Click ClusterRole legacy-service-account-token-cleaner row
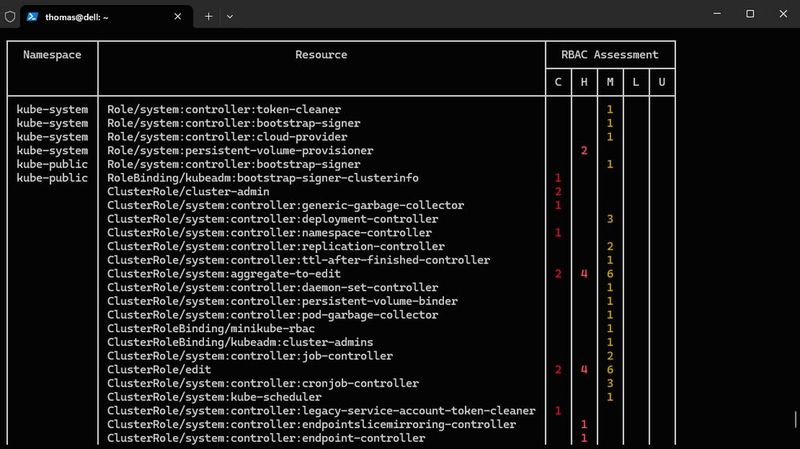This screenshot has width=800, height=449. pyautogui.click(x=321, y=411)
